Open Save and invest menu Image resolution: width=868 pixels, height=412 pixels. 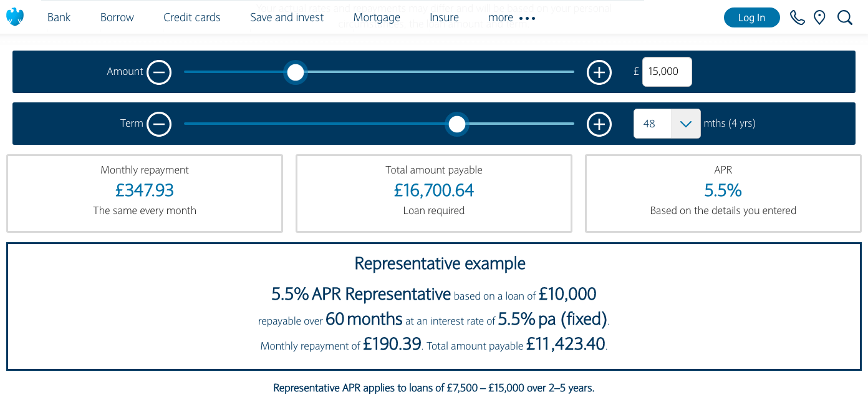[286, 17]
